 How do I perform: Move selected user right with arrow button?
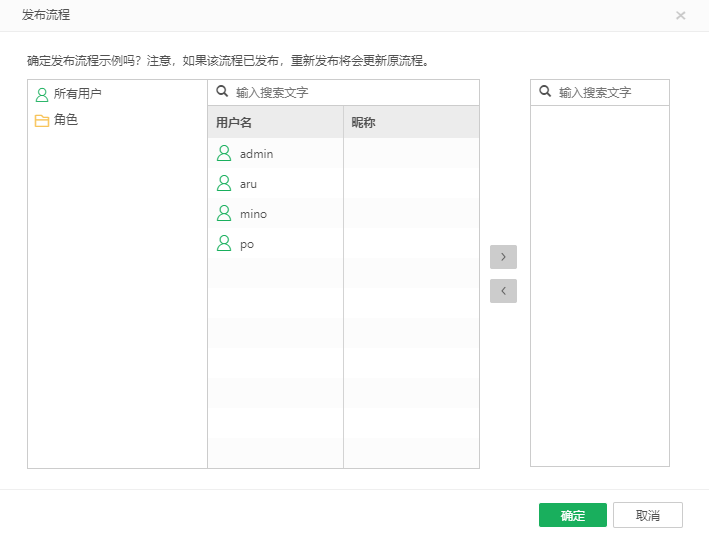(503, 257)
